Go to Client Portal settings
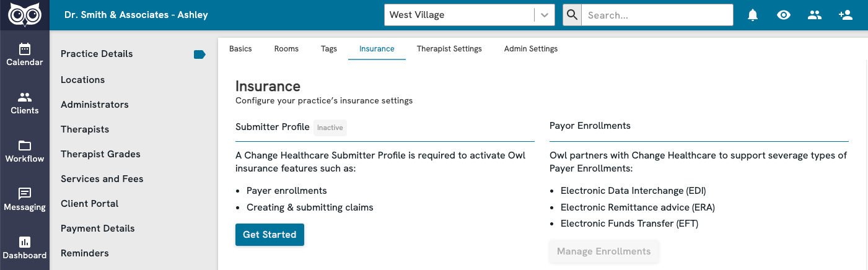 (x=89, y=204)
